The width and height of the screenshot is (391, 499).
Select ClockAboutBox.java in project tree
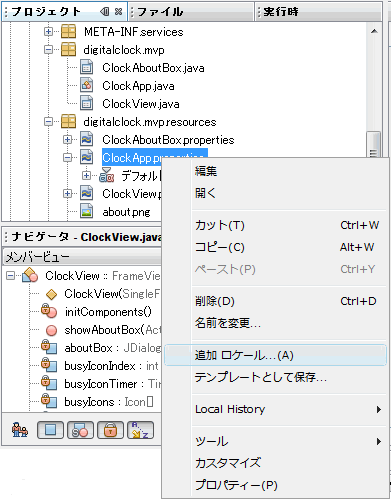(x=153, y=68)
